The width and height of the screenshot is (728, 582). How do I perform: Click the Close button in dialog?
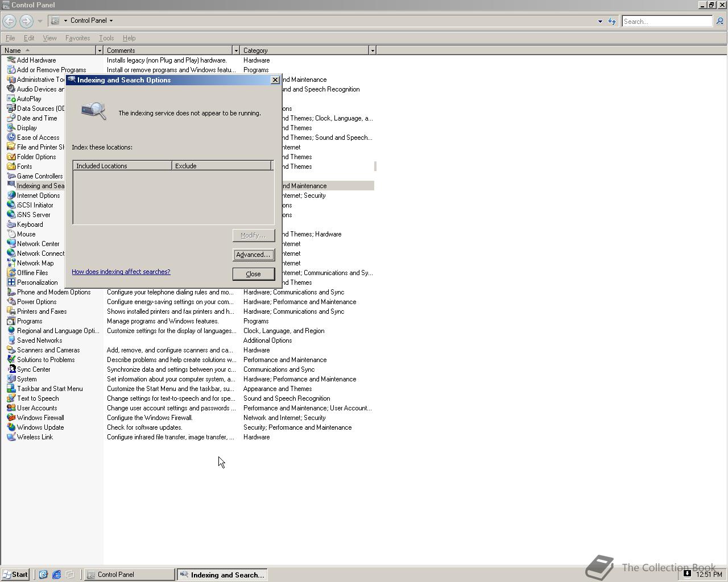[254, 274]
